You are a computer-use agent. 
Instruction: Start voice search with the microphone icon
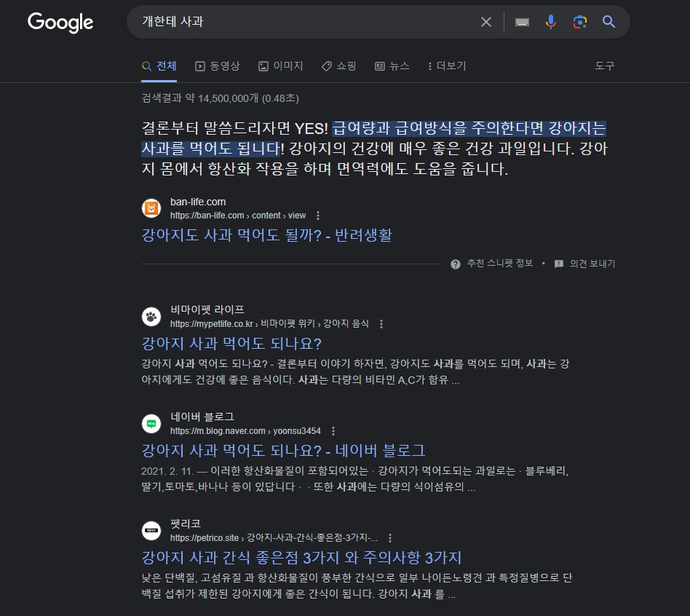[x=550, y=22]
